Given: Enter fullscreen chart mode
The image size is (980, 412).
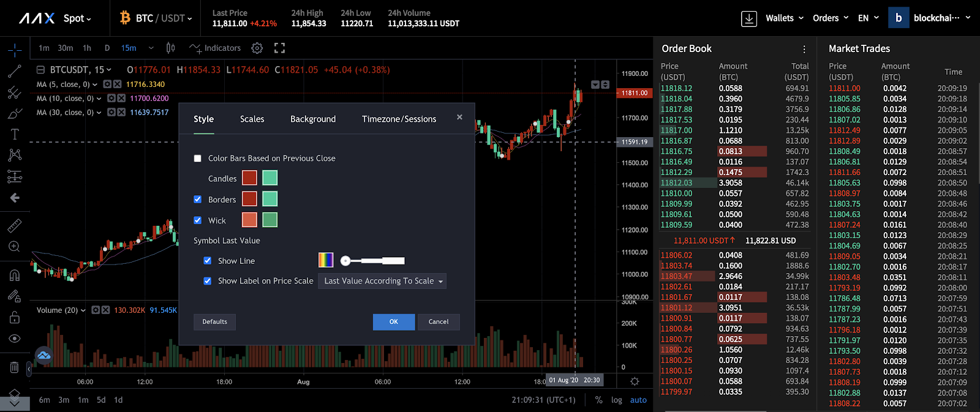Looking at the screenshot, I should pyautogui.click(x=280, y=48).
